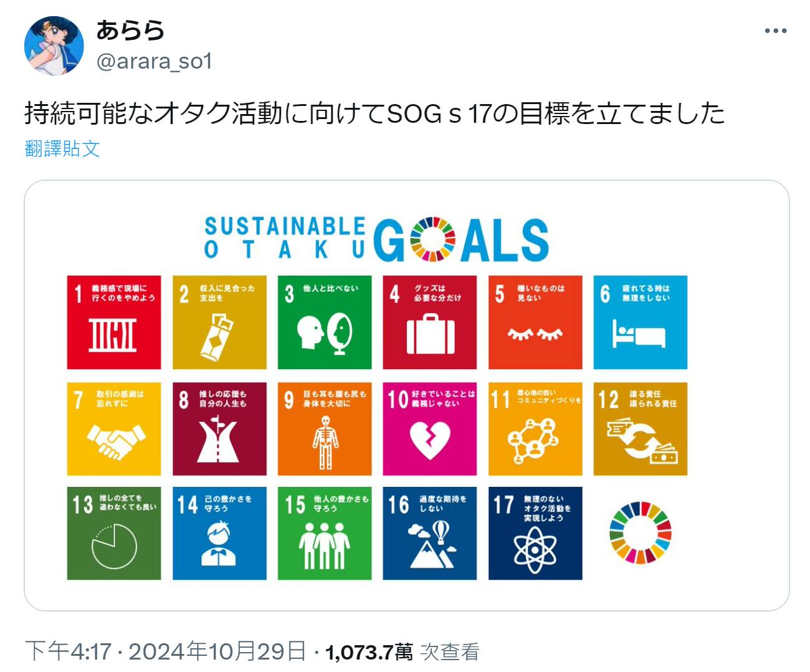Click the goal 10 broken heart icon
This screenshot has height=672, width=810.
pos(430,440)
